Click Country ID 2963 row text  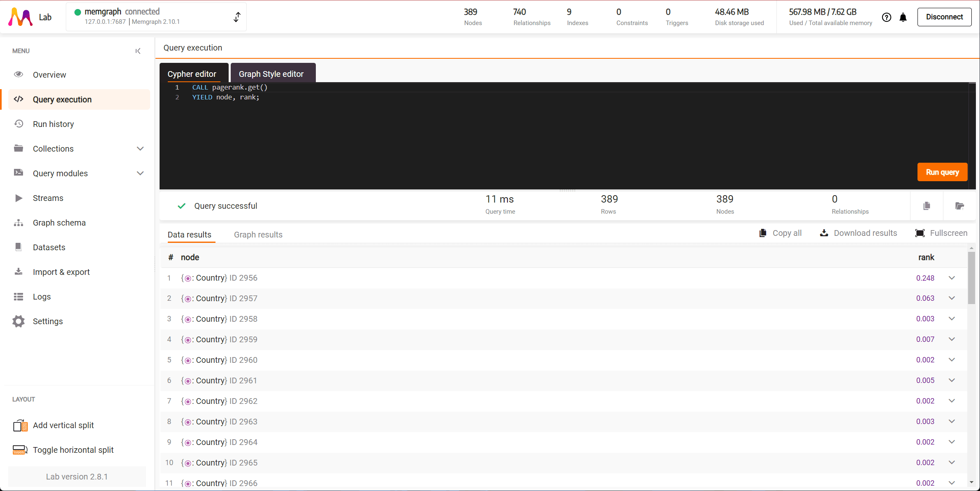click(219, 422)
